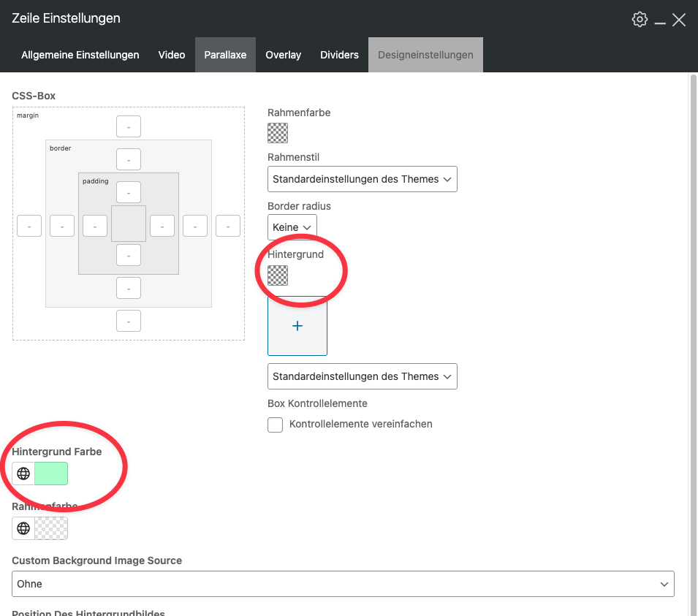Switch to Allgemeine Einstellungen tab

(80, 55)
